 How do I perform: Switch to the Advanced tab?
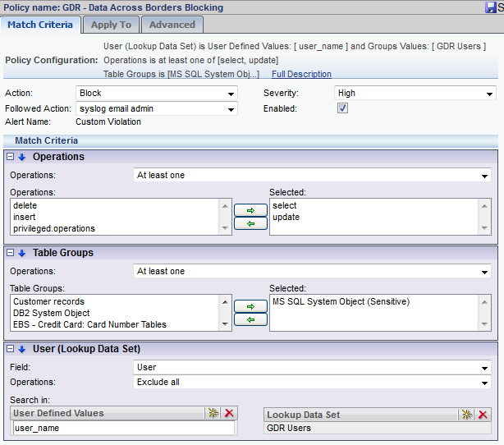coord(172,25)
